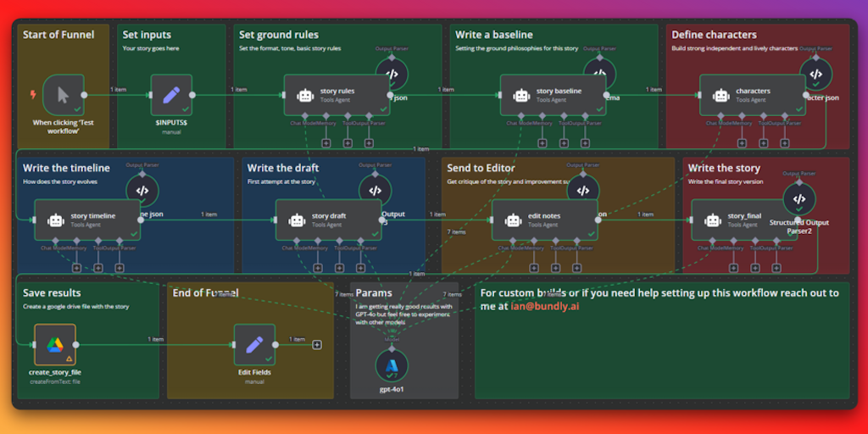
Task: Add Memory to edit notes agent
Action: [x=534, y=268]
